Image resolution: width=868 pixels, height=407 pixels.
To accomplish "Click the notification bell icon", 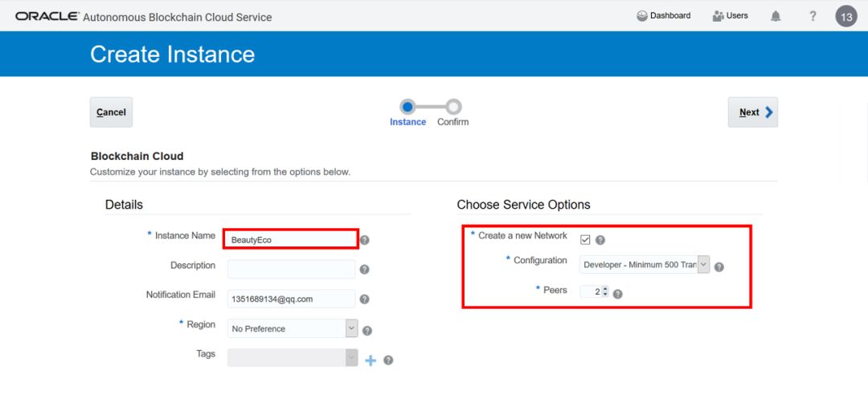I will pos(776,16).
